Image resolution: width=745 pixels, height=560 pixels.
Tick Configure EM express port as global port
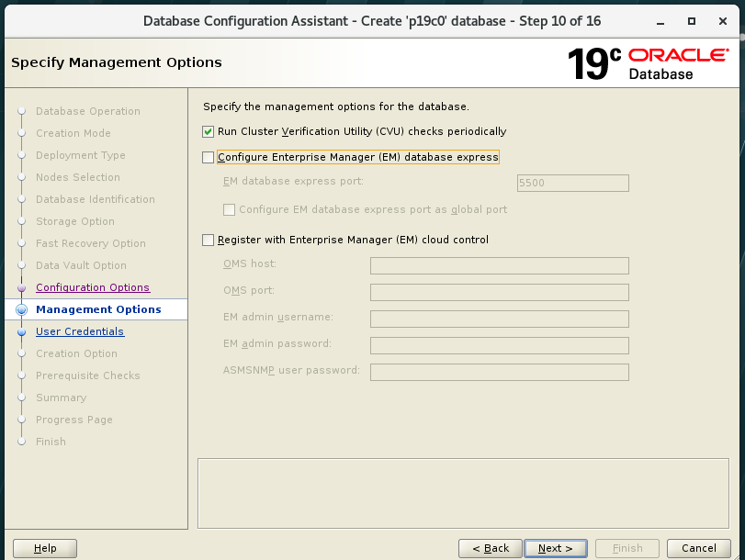pos(229,209)
